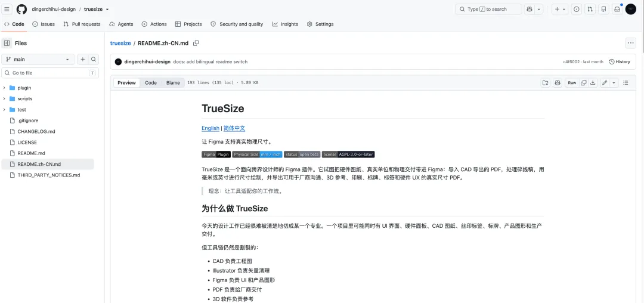Open Security and quality tab
Screen dimensions: 644x303
237,24
